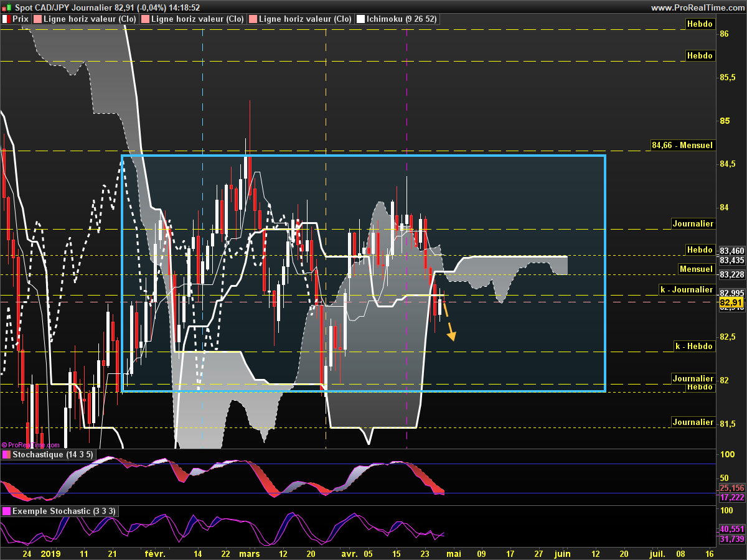Image resolution: width=747 pixels, height=560 pixels.
Task: Click the 24 date label on time axis
Action: [x=27, y=553]
